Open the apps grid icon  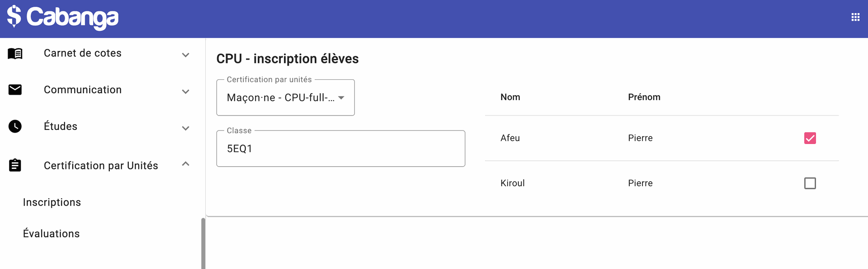coord(855,17)
